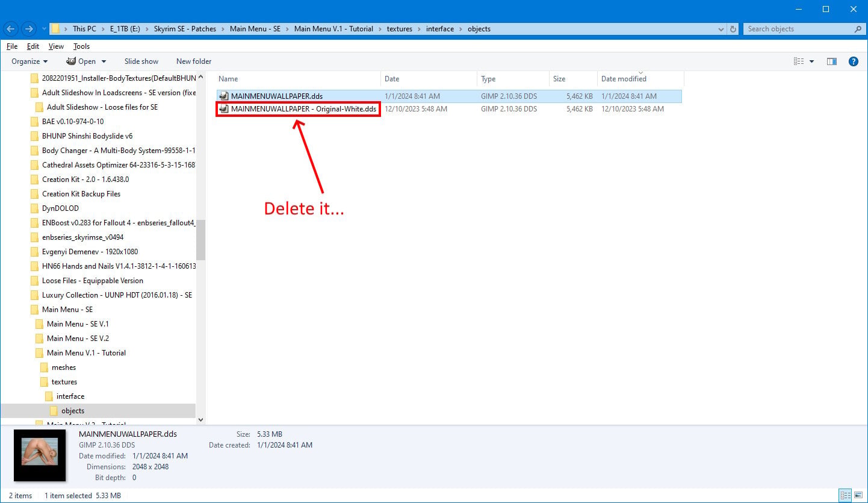Select interface folder in tree
The width and height of the screenshot is (868, 503).
(70, 396)
